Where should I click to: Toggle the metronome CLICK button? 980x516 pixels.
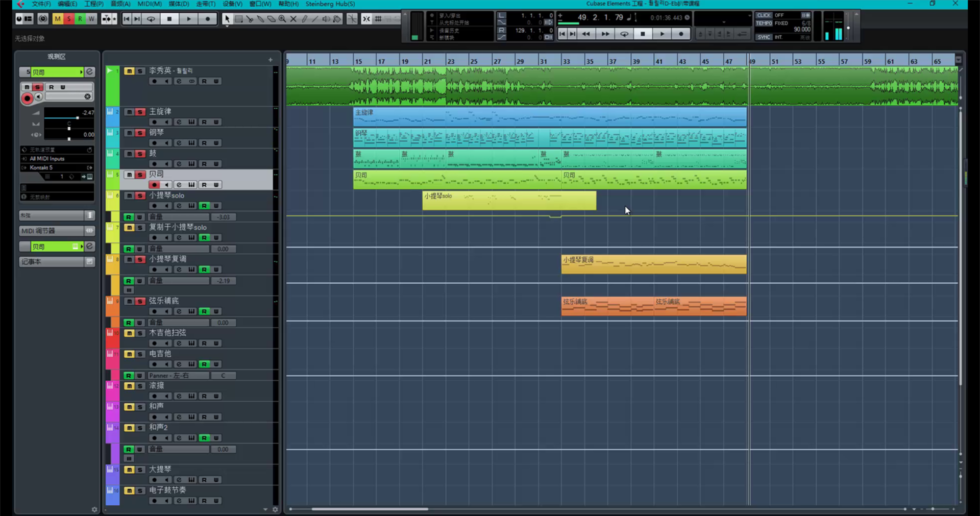coord(764,15)
